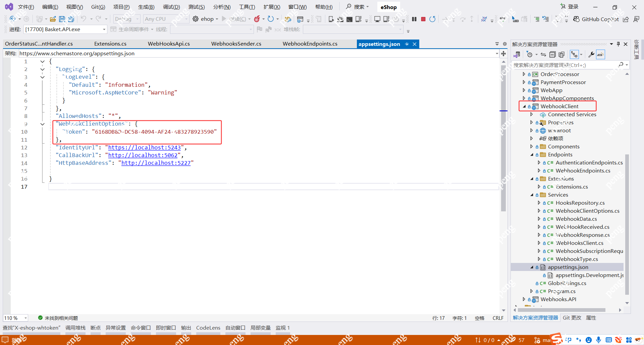Open the schema URL dropdown arrow
This screenshot has height=345, width=644.
497,54
